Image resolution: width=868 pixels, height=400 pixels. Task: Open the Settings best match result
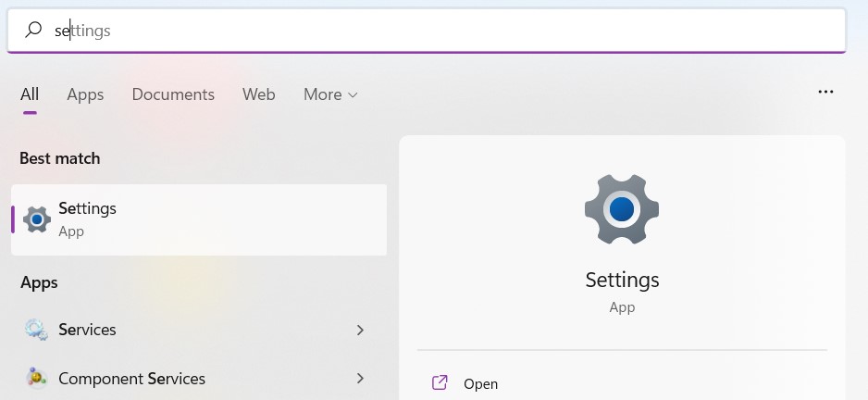click(199, 220)
